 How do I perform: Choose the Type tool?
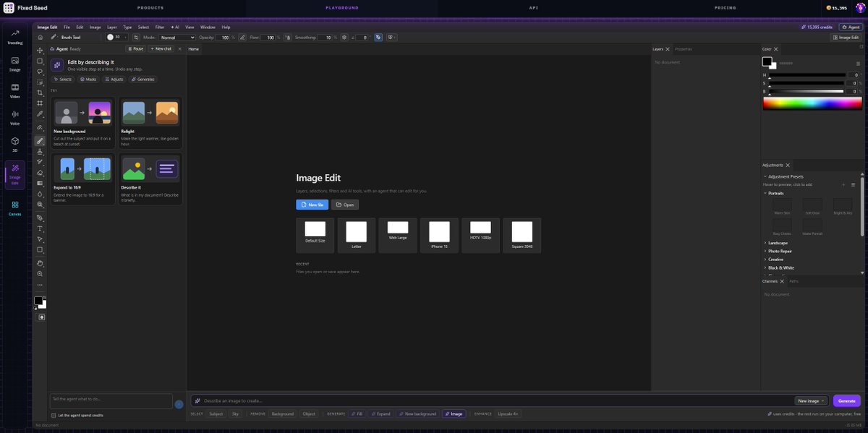pos(40,228)
